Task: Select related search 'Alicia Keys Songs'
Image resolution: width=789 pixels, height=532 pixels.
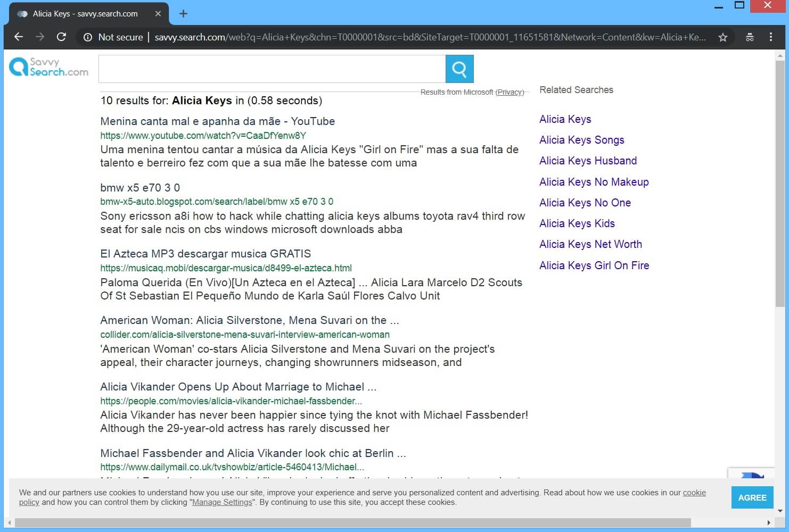Action: click(x=582, y=140)
